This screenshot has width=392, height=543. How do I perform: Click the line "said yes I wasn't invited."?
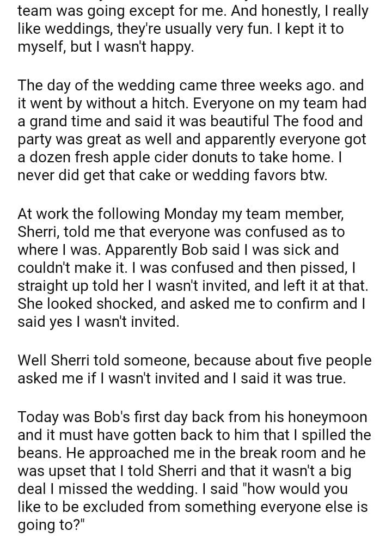point(98,322)
